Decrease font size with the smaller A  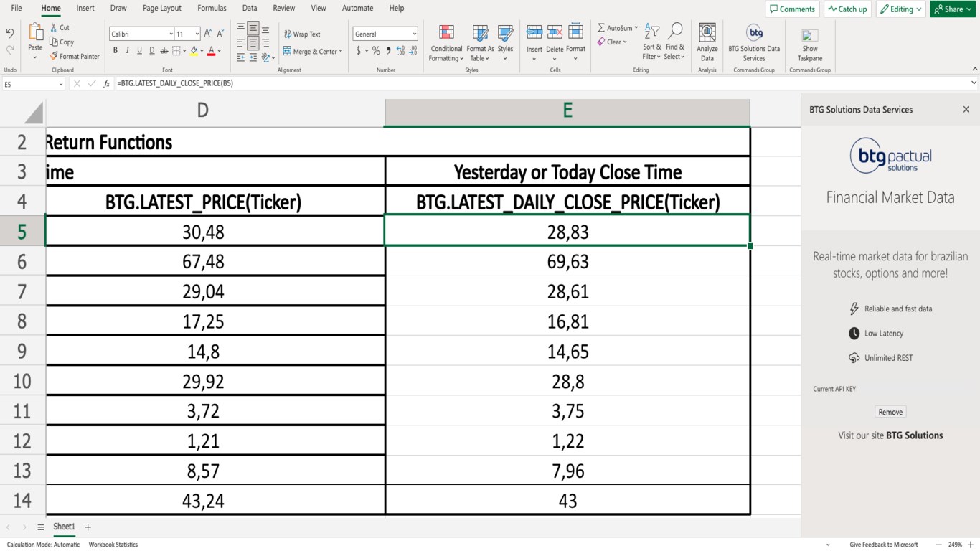(220, 34)
